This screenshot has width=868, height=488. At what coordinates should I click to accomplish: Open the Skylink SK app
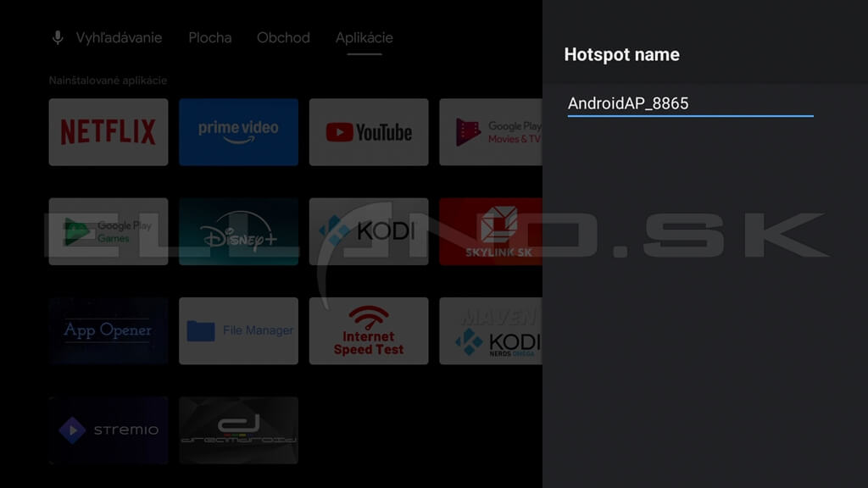[x=491, y=231]
